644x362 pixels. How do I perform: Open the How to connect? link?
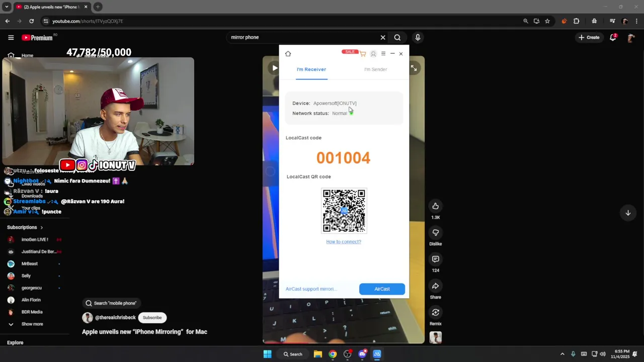344,242
